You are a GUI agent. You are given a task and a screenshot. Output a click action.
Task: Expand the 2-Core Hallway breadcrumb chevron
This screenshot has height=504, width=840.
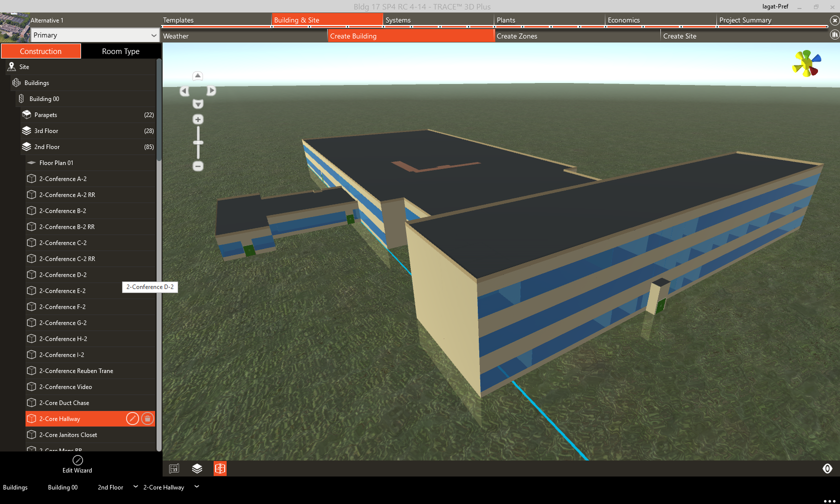pos(197,486)
